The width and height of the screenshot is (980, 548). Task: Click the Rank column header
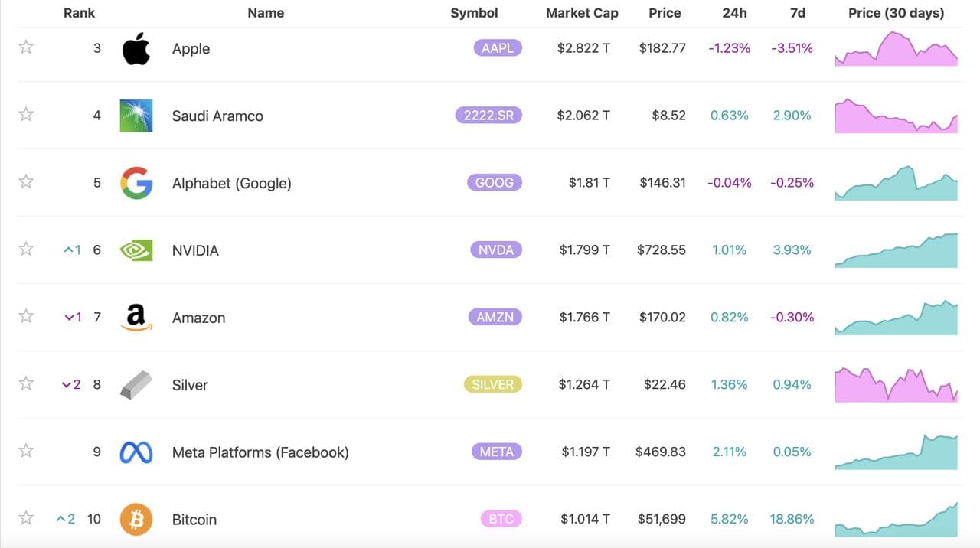(79, 13)
